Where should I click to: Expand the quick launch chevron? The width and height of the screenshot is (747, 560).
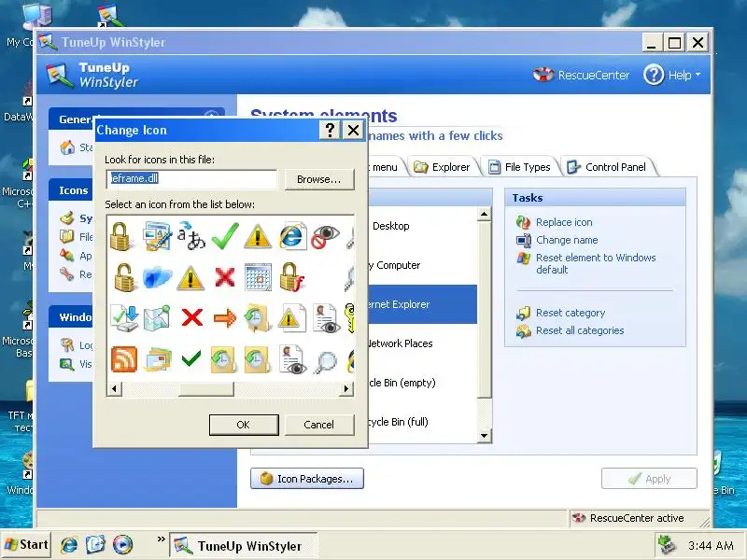point(161,539)
